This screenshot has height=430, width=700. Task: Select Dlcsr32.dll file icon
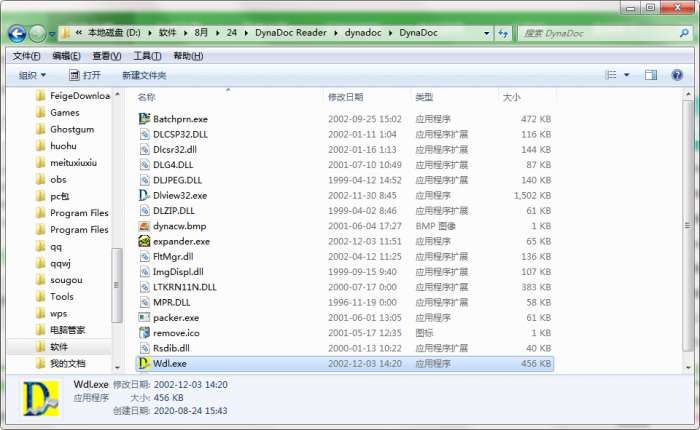[x=144, y=150]
